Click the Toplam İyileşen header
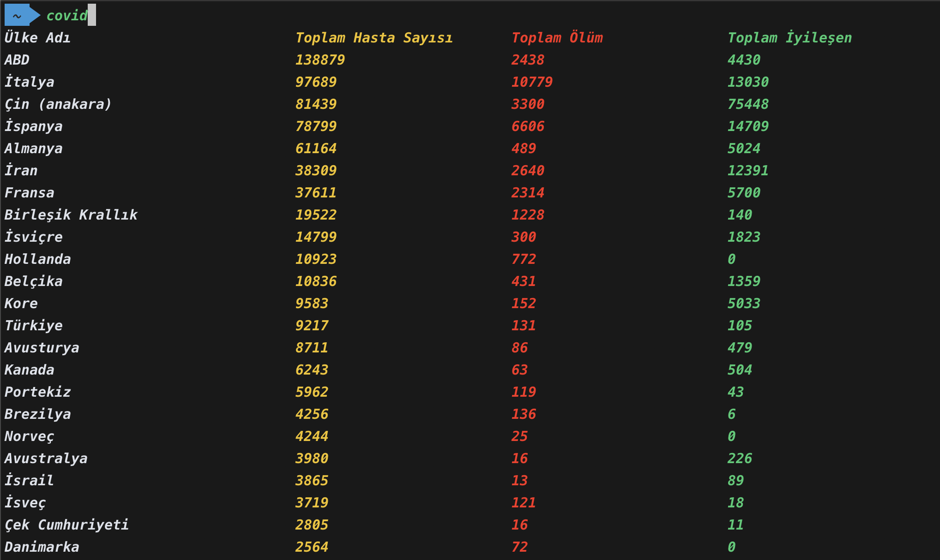 [789, 38]
